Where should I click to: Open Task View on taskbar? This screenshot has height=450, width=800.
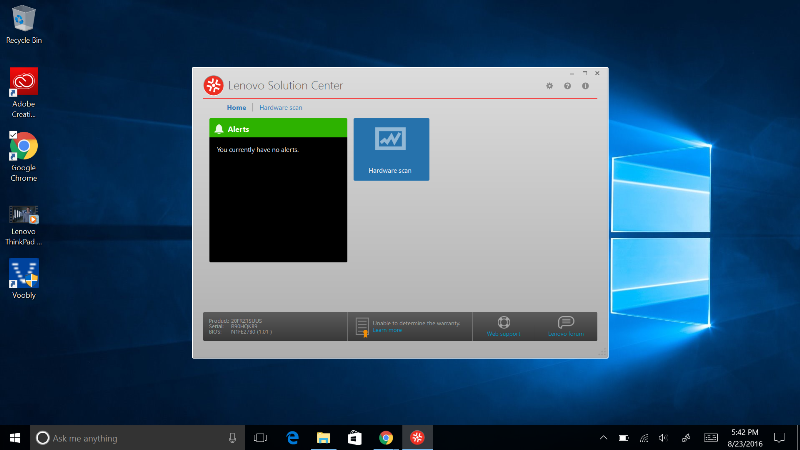pos(260,438)
